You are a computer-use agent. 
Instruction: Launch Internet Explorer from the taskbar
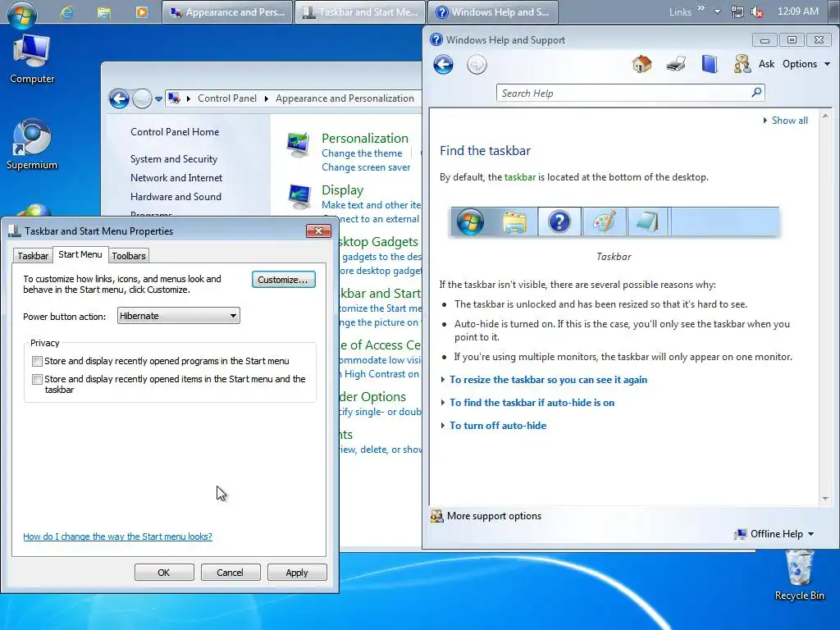click(66, 12)
